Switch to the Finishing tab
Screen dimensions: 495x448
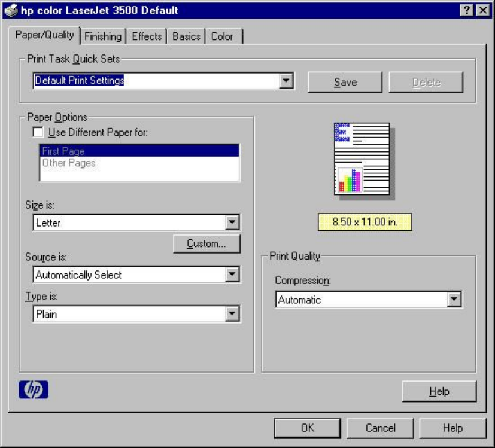(103, 36)
